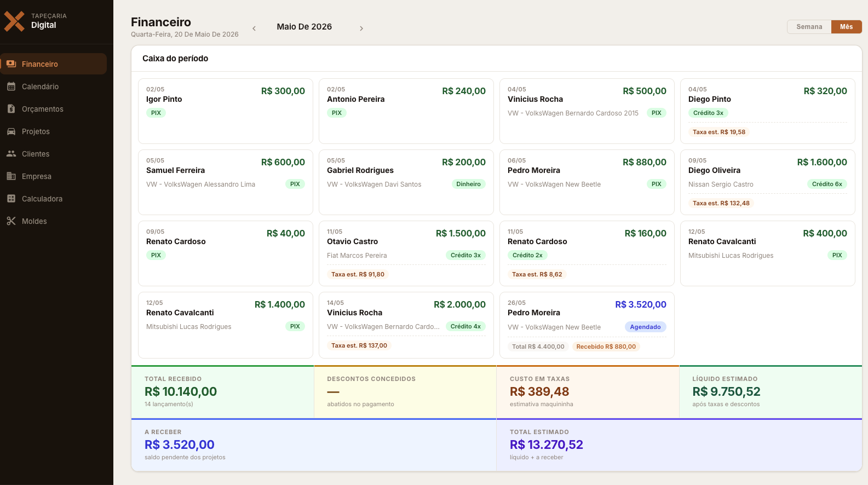The height and width of the screenshot is (485, 868).
Task: Click Fiat Marcos Pereira vehicle text
Action: point(357,256)
